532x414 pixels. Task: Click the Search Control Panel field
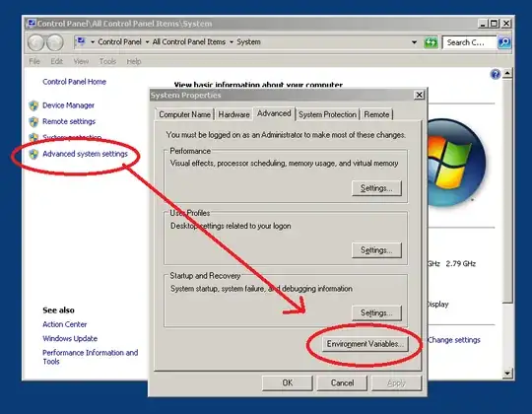tap(470, 42)
